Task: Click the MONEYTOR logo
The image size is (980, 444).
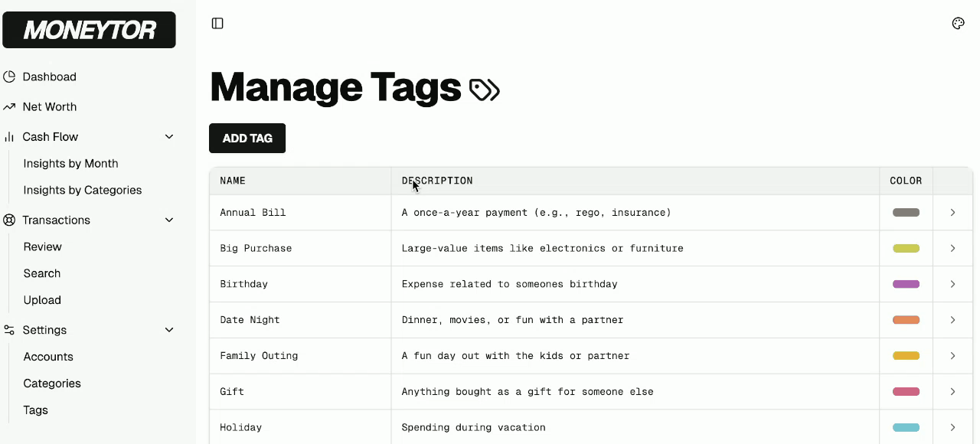Action: (89, 29)
